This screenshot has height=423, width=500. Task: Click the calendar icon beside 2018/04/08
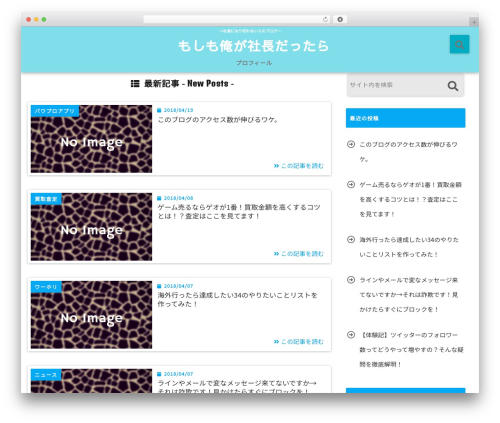159,198
